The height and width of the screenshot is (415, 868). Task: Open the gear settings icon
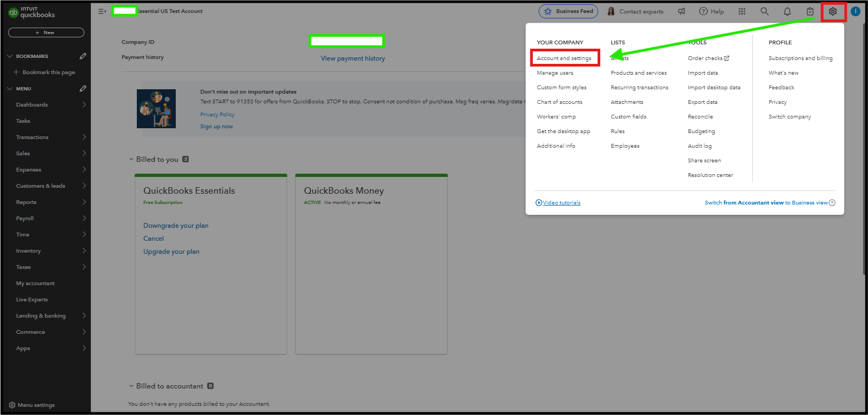pos(833,11)
